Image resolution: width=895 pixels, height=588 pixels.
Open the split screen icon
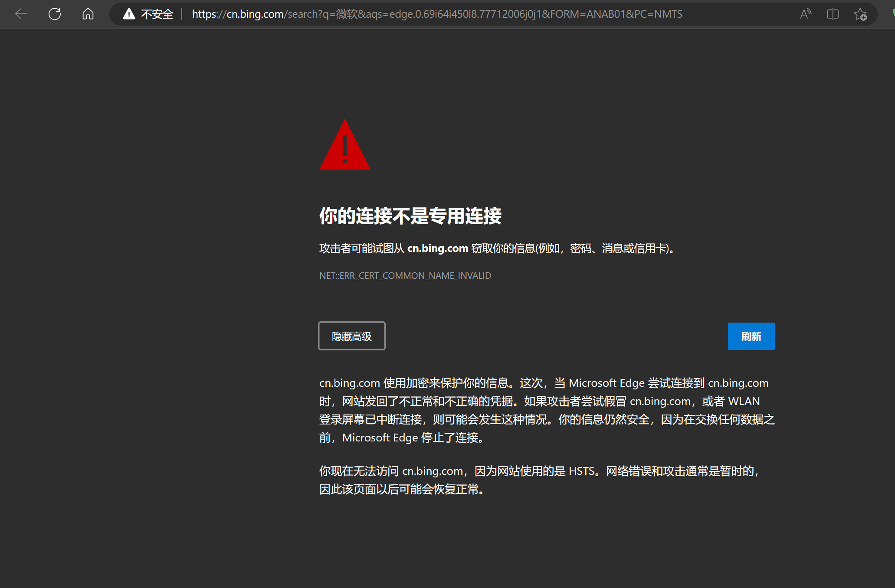click(833, 14)
